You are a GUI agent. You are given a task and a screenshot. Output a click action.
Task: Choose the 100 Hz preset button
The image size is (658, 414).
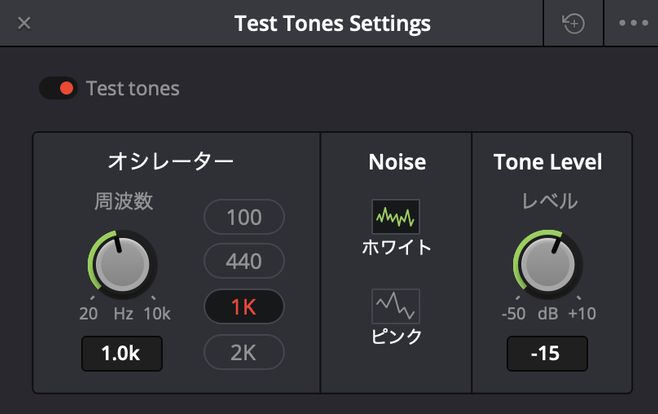point(244,217)
